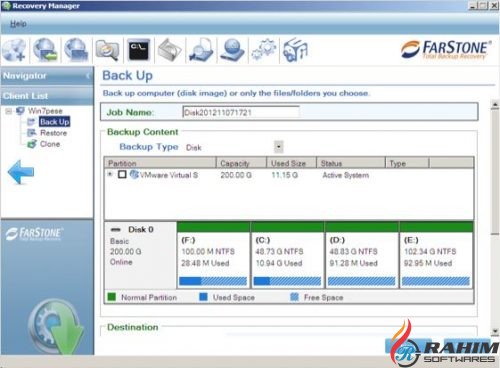Click the globe with green arrow toolbar icon
Screen dimensions: 500x368
tap(45, 50)
